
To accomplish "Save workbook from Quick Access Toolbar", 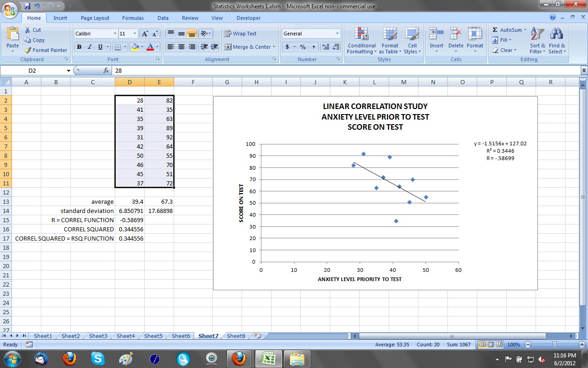I will (x=27, y=6).
